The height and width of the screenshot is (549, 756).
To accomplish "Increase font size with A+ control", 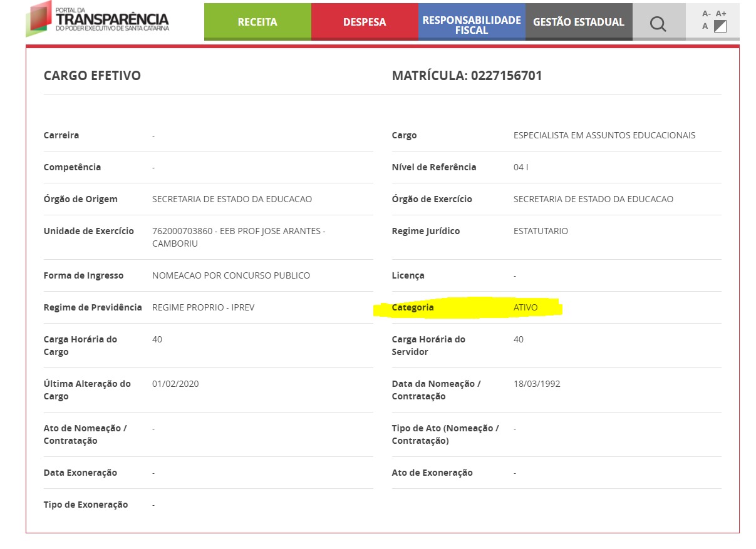I will click(721, 13).
